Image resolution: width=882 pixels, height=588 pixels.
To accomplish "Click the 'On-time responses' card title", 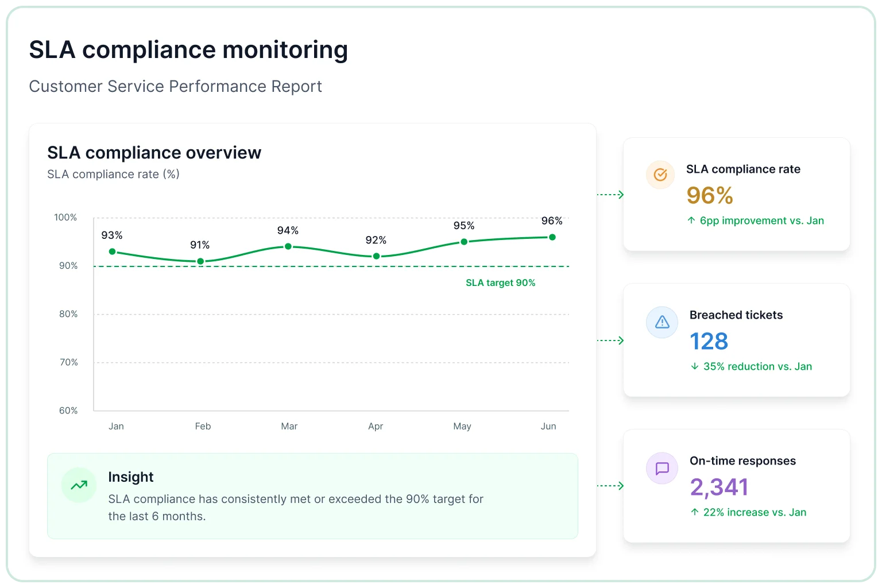I will point(743,461).
